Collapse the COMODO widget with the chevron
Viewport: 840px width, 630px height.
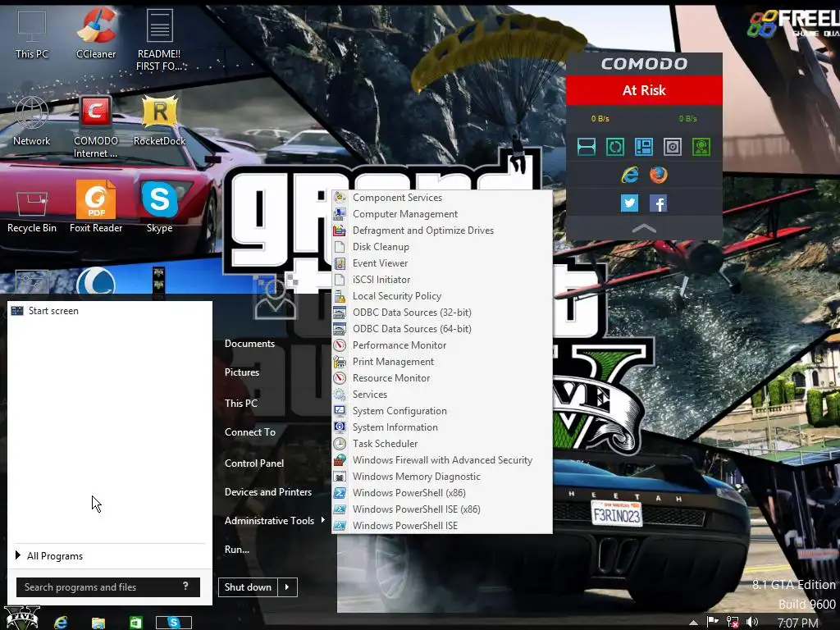pos(644,228)
